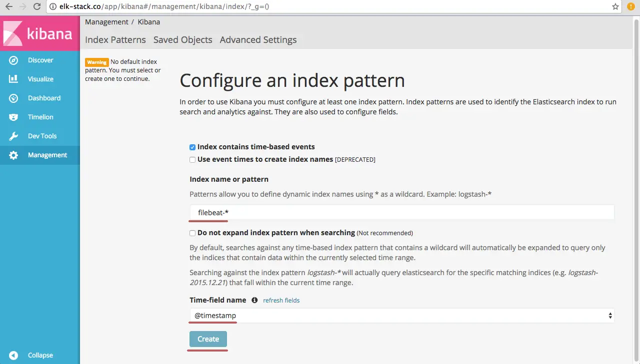Uncheck Index contains time-based events
The width and height of the screenshot is (640, 364).
[192, 147]
